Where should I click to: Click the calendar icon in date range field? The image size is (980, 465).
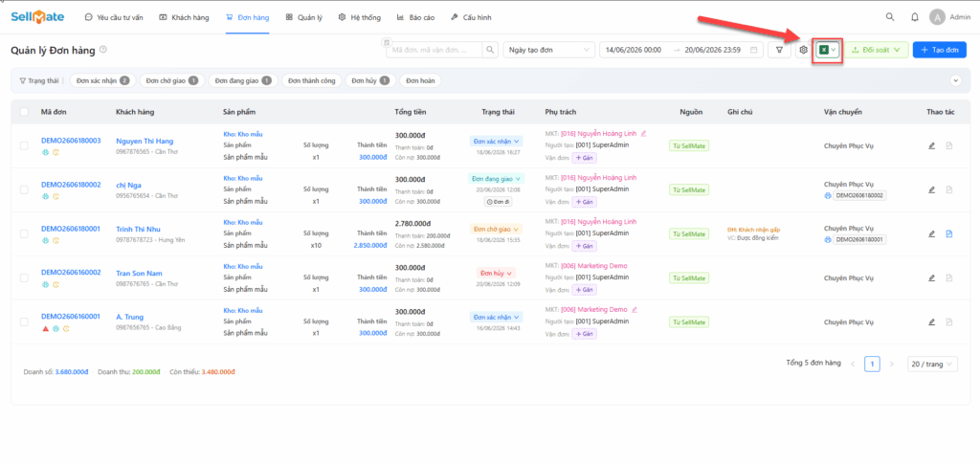(754, 50)
